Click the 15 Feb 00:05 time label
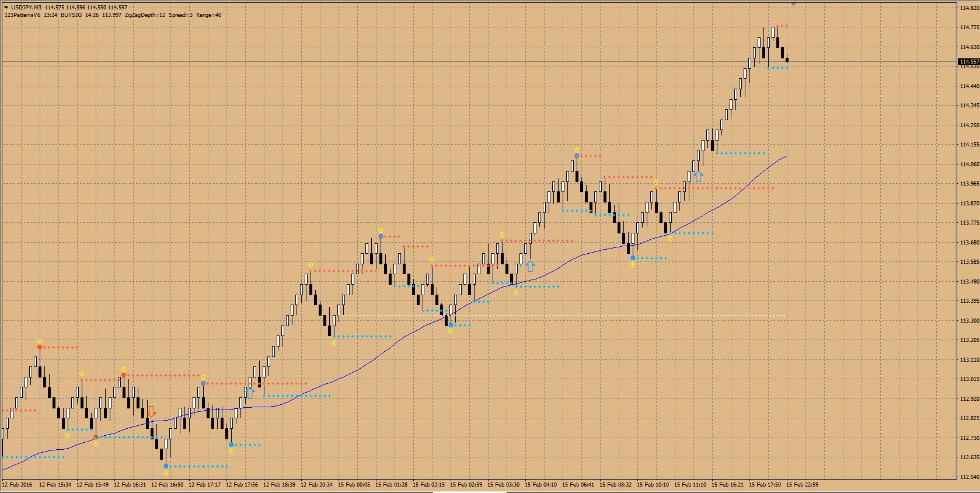The height and width of the screenshot is (493, 980). click(x=354, y=484)
